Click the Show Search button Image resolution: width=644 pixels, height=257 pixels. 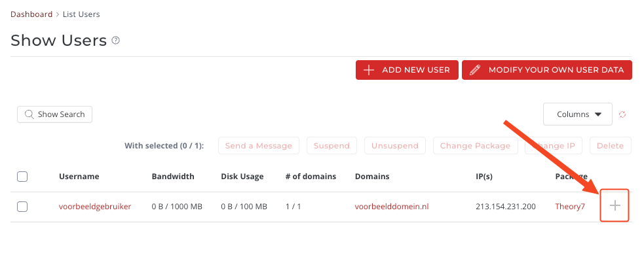click(54, 114)
